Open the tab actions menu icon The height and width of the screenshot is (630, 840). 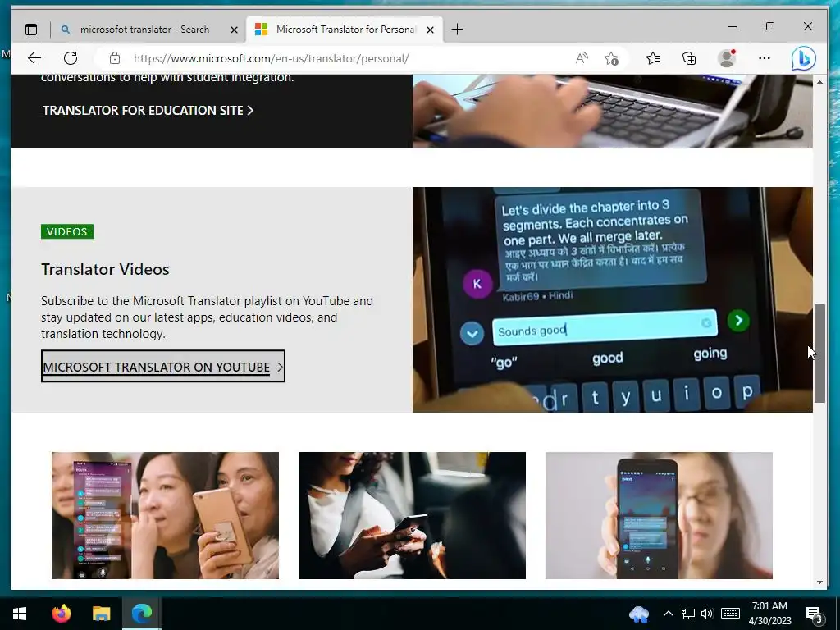coord(31,30)
